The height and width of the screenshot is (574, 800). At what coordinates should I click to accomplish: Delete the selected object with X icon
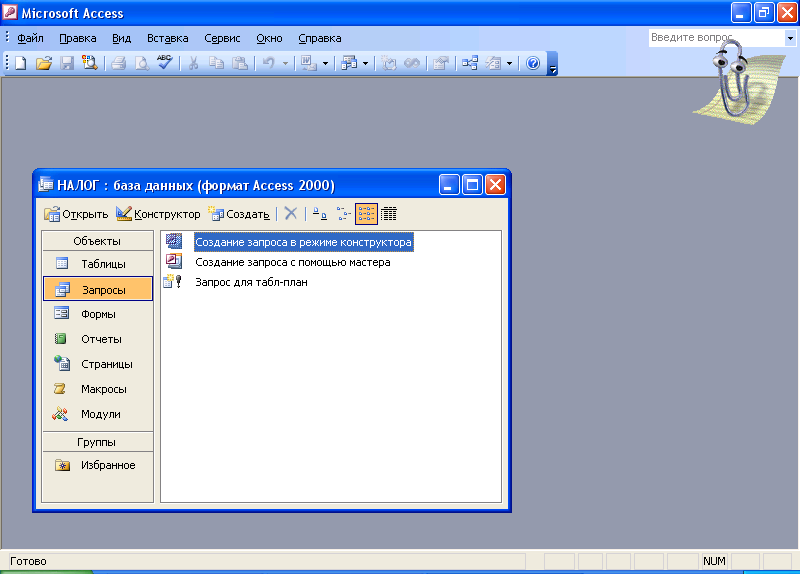pos(291,214)
